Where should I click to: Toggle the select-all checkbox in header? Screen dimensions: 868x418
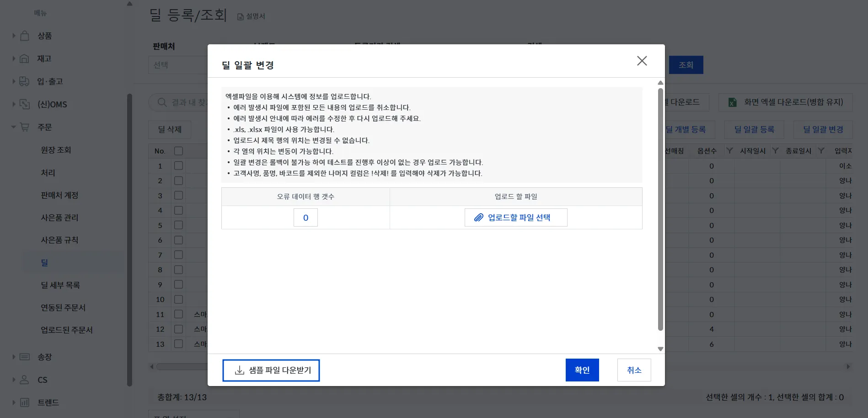coord(178,151)
